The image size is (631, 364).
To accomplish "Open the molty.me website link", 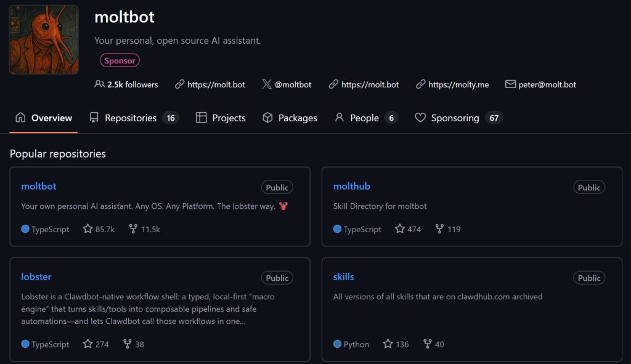I will pos(458,84).
